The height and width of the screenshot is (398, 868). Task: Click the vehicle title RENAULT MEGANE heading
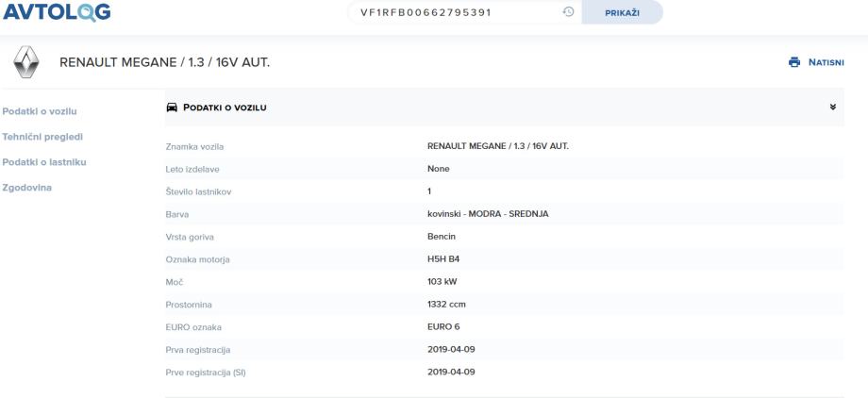click(x=164, y=62)
